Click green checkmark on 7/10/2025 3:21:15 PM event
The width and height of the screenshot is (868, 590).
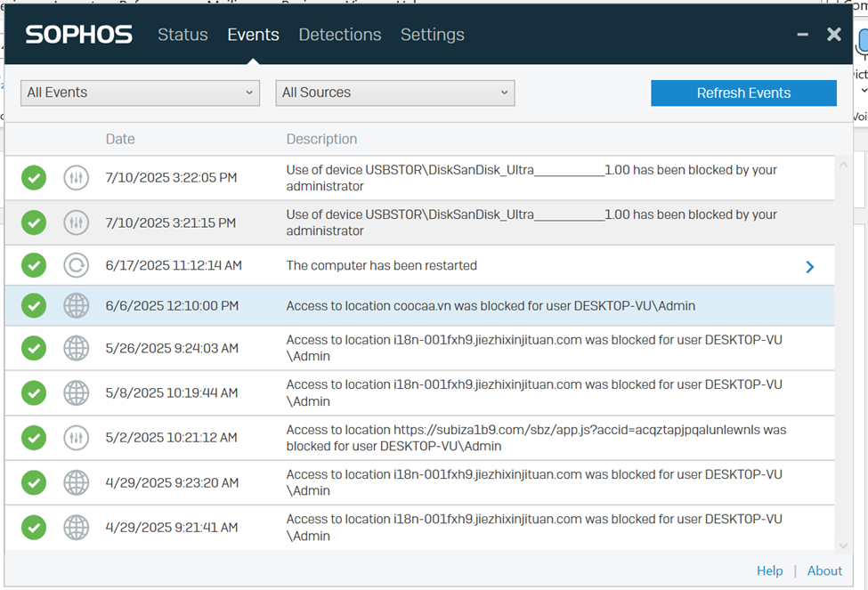point(34,222)
